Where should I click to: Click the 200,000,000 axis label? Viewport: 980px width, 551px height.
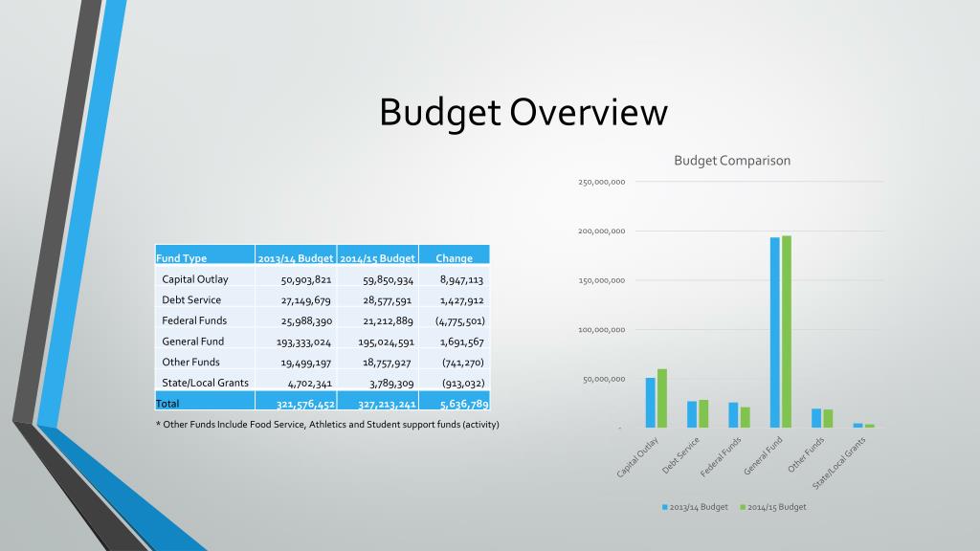[x=601, y=231]
